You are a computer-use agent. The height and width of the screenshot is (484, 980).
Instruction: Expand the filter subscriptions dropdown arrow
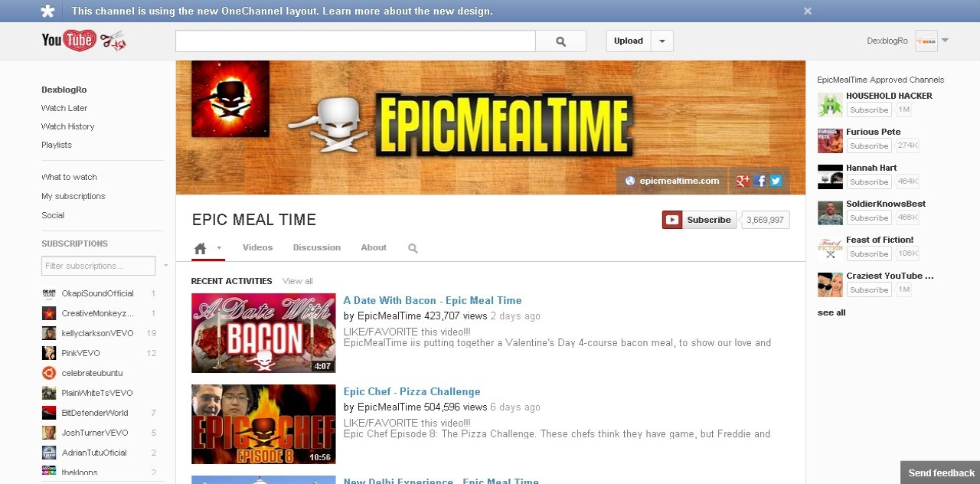tap(165, 266)
